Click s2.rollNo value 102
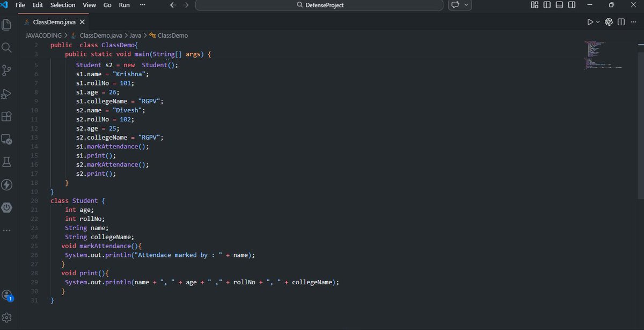The width and height of the screenshot is (644, 330). coord(127,119)
